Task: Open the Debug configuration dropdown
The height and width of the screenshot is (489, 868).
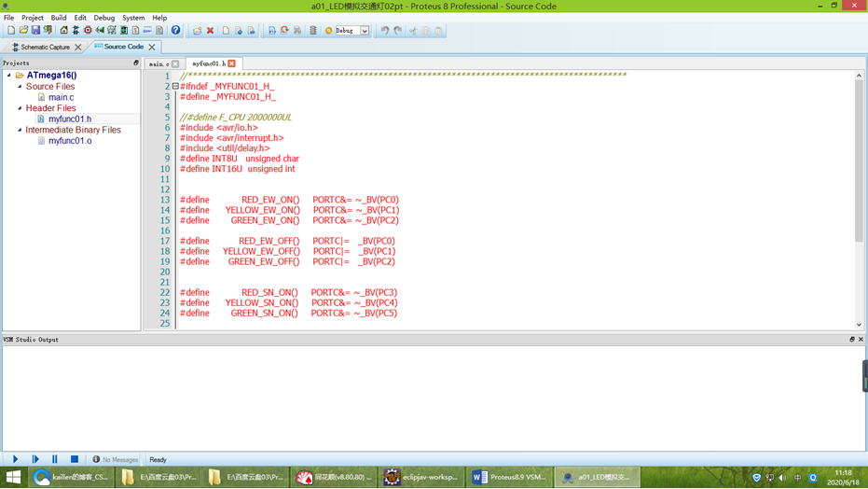Action: point(365,31)
